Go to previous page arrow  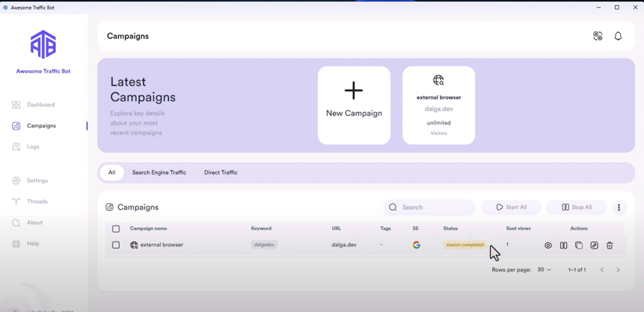pyautogui.click(x=602, y=270)
